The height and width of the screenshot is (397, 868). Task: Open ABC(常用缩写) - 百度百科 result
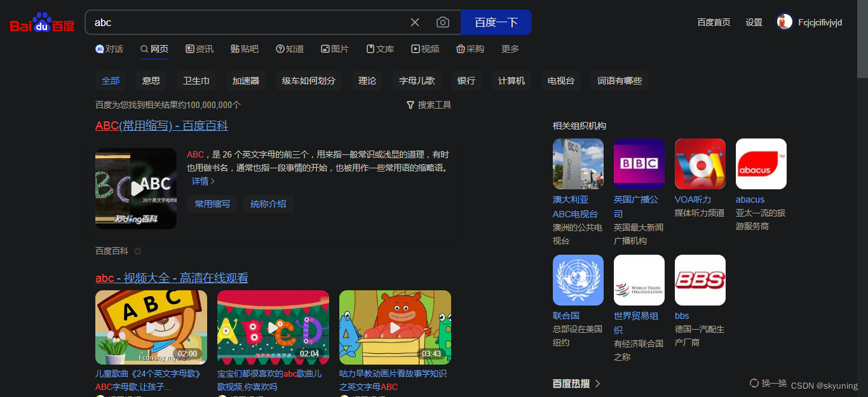(161, 126)
